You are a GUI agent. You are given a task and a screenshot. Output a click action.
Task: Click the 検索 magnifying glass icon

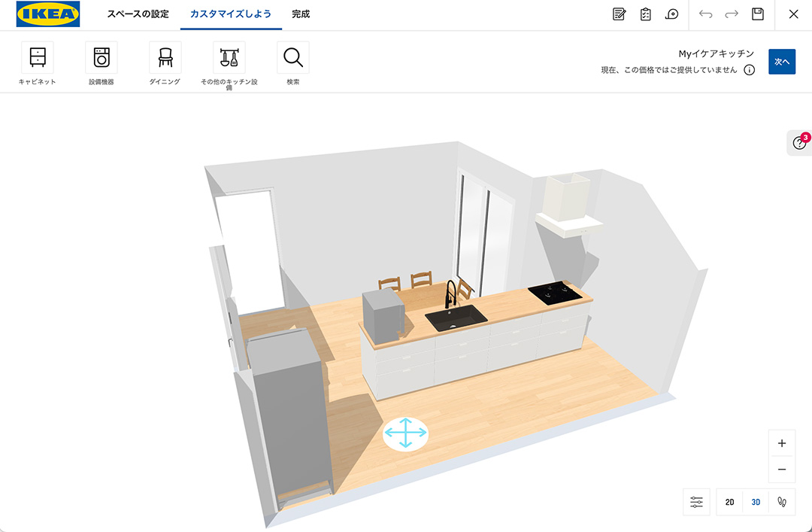point(293,58)
